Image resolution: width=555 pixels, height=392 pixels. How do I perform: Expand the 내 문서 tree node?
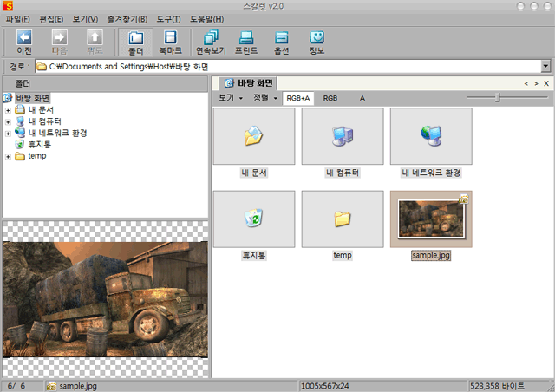point(8,110)
